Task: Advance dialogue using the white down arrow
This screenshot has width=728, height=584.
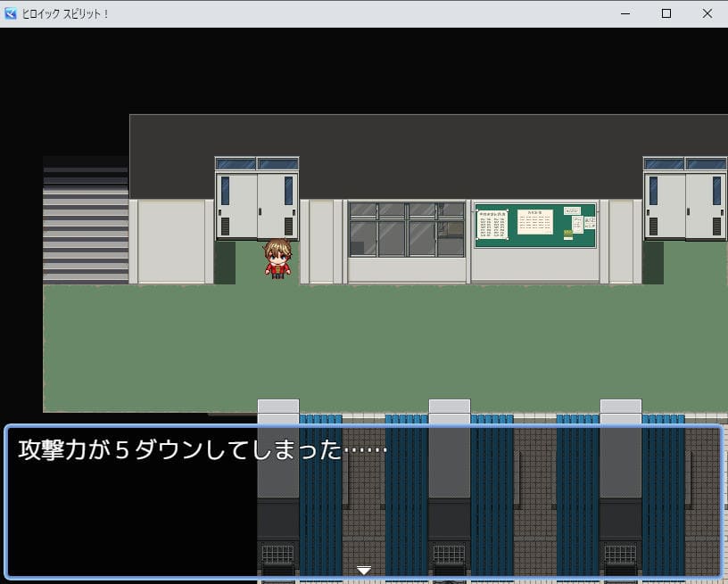Action: click(x=363, y=570)
